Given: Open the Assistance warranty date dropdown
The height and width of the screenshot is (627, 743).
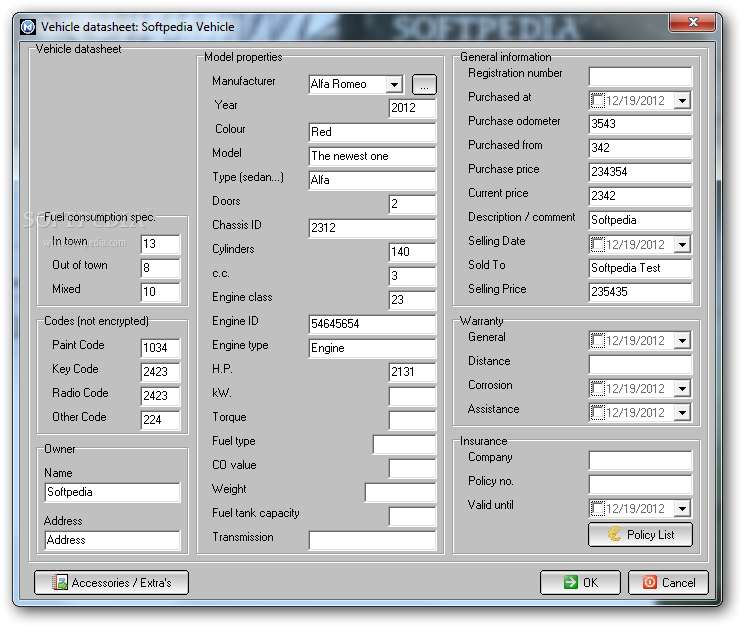Looking at the screenshot, I should (x=682, y=412).
